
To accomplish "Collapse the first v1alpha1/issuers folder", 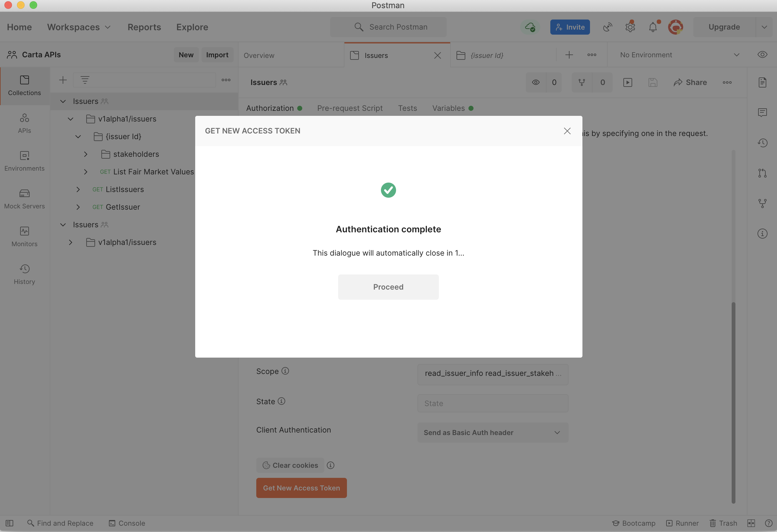I will tap(71, 119).
